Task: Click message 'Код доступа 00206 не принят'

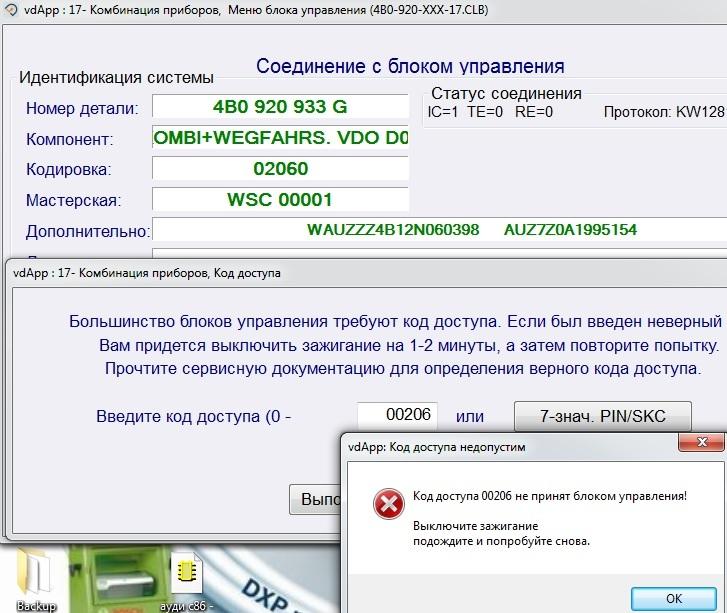Action: point(550,496)
